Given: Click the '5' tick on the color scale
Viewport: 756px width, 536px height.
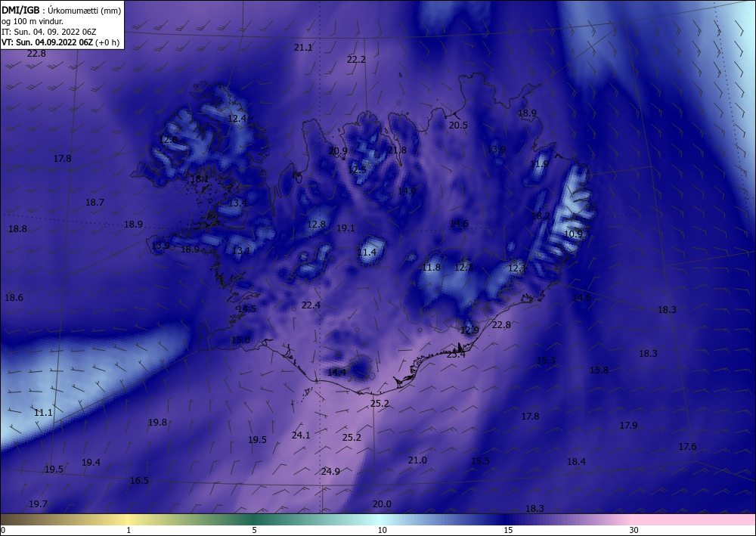Looking at the screenshot, I should click(255, 530).
